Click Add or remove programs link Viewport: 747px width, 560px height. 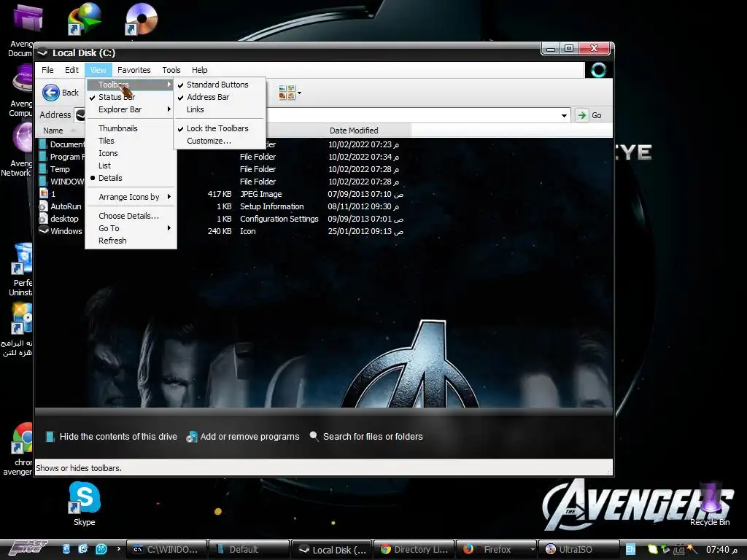point(249,437)
